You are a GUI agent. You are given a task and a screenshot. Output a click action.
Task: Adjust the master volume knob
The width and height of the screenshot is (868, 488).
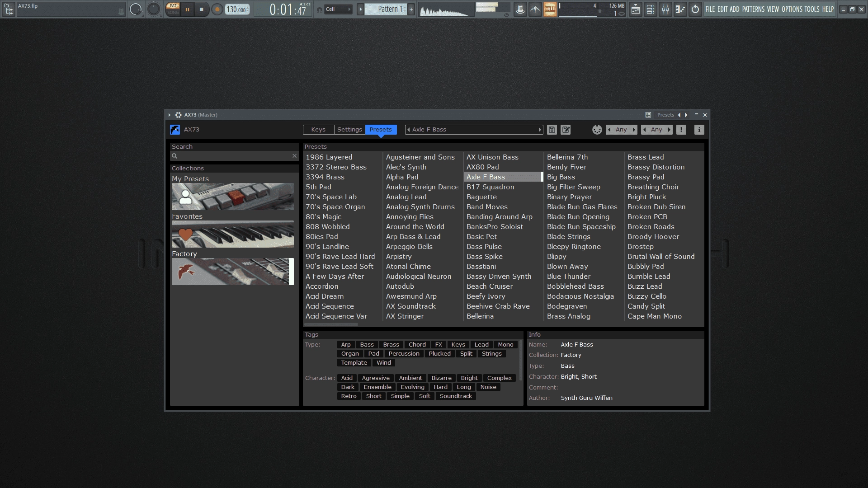point(135,9)
